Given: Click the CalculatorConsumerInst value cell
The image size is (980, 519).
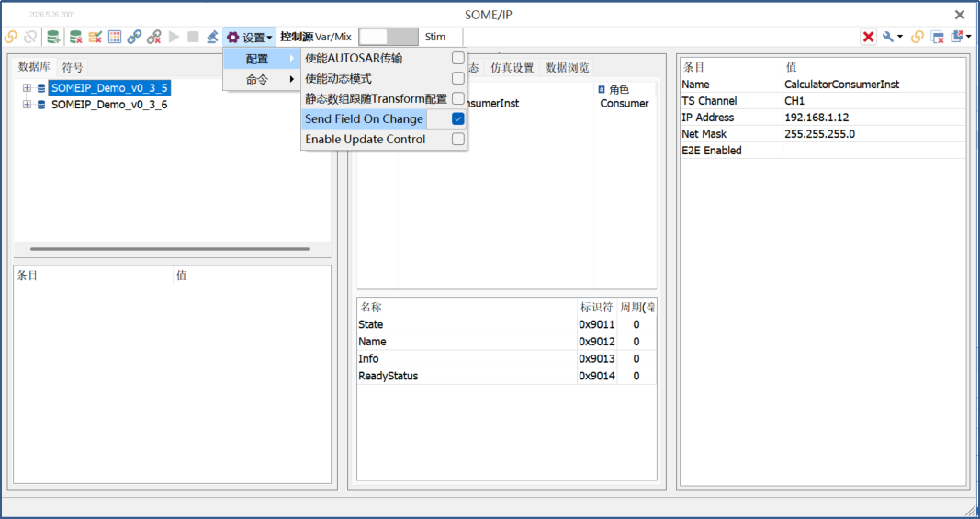Looking at the screenshot, I should (x=874, y=85).
